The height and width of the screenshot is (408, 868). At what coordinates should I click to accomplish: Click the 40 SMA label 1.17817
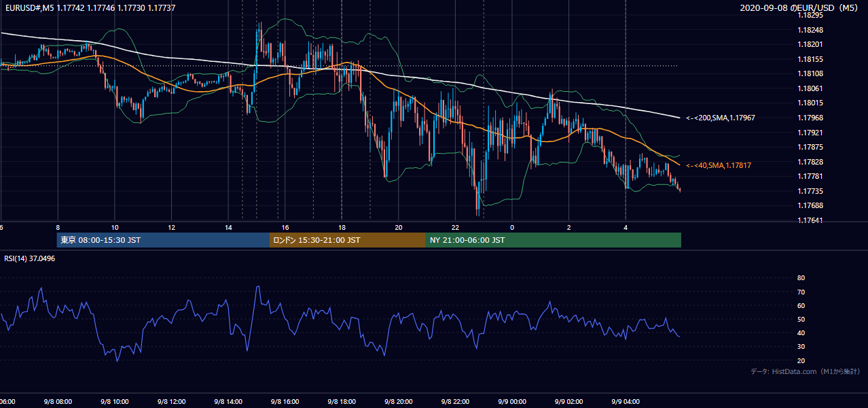[719, 165]
